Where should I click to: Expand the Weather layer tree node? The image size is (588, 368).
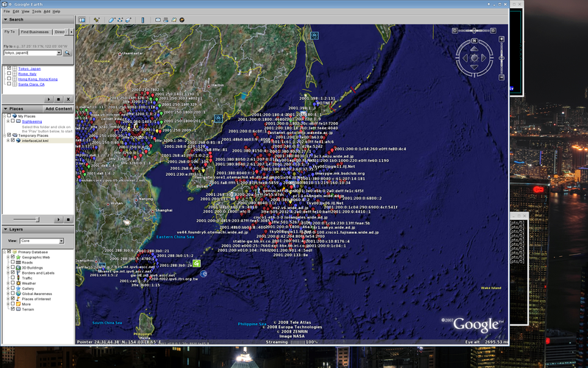pos(8,283)
